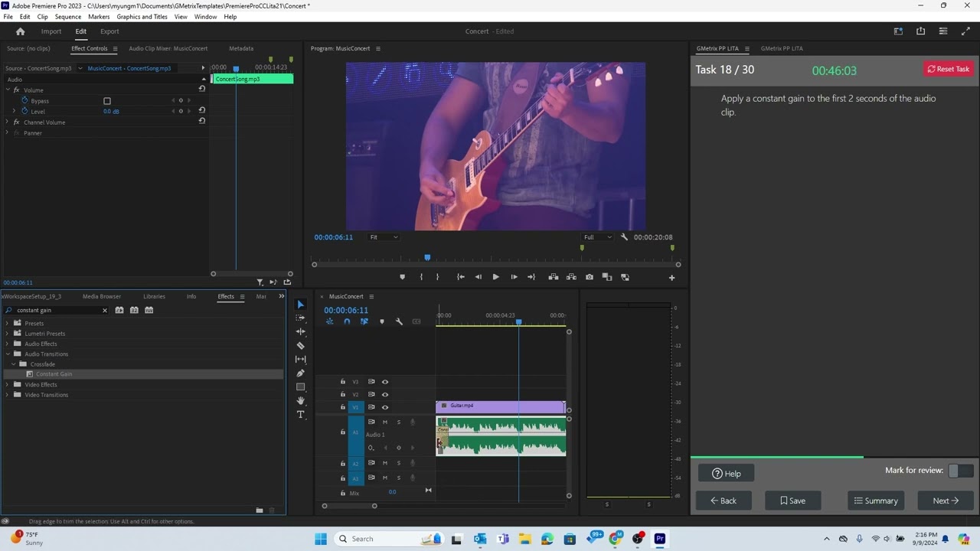Viewport: 980px width, 551px height.
Task: Open the Full playback resolution dropdown
Action: [x=598, y=237]
